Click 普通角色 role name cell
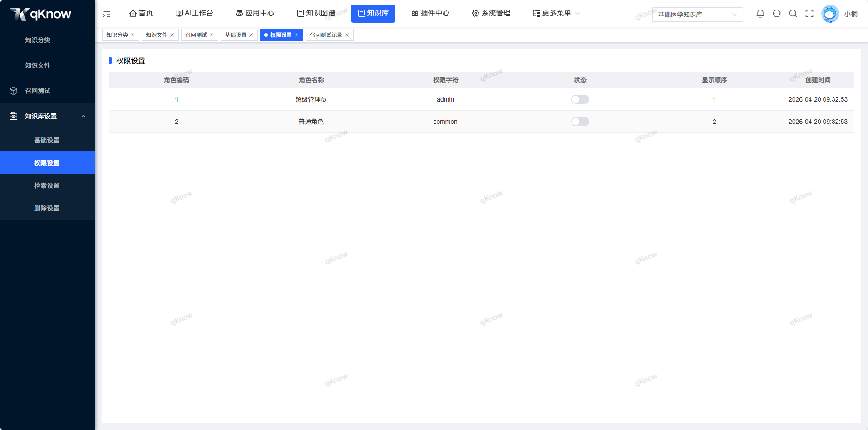 (311, 122)
